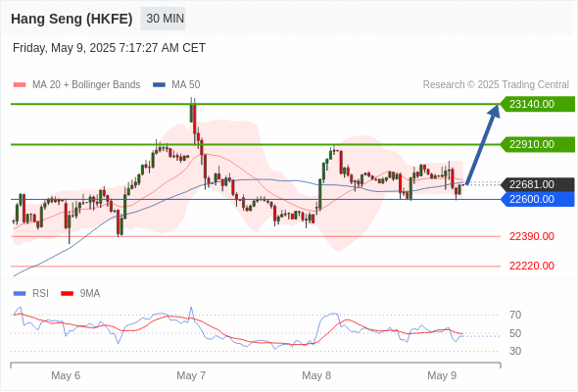
Task: Click the 22681.00 current price tag
Action: (538, 184)
